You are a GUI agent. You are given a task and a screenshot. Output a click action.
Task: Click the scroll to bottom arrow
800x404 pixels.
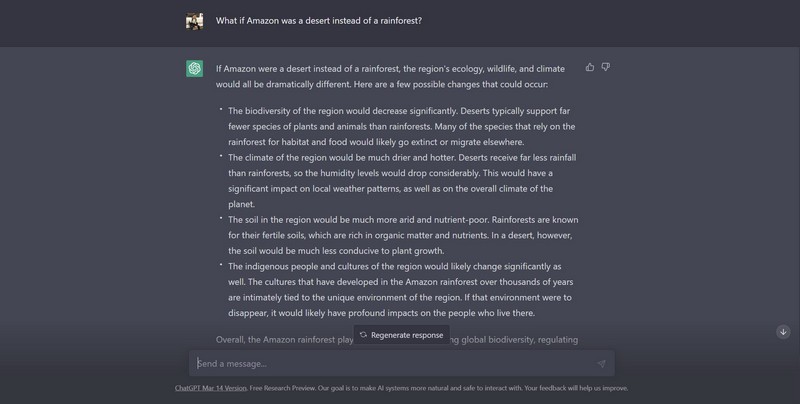[x=783, y=332]
